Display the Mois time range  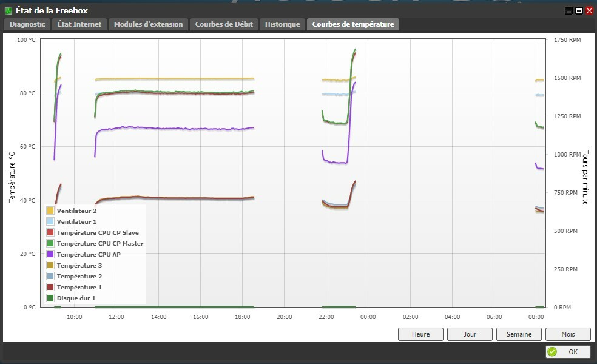point(568,334)
